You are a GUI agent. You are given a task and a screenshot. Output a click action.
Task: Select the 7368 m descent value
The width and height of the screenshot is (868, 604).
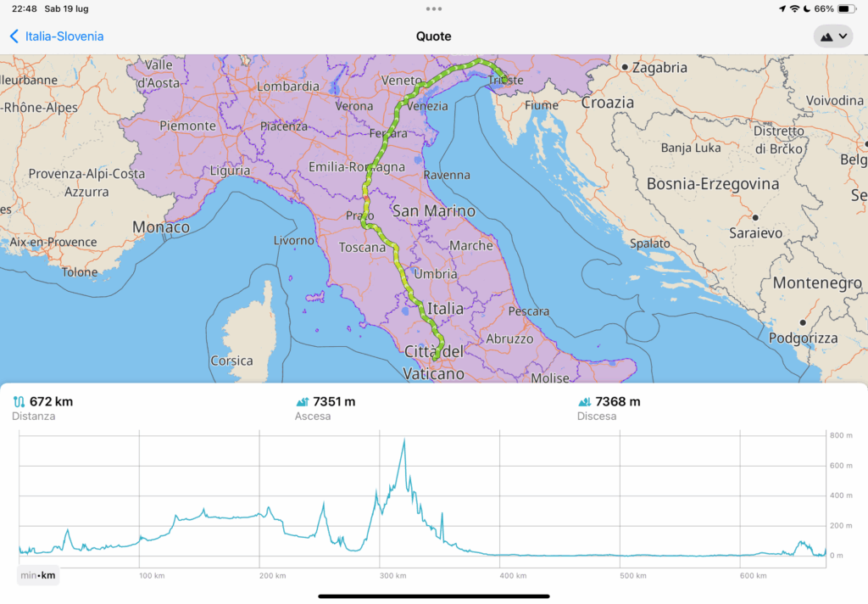pos(618,402)
